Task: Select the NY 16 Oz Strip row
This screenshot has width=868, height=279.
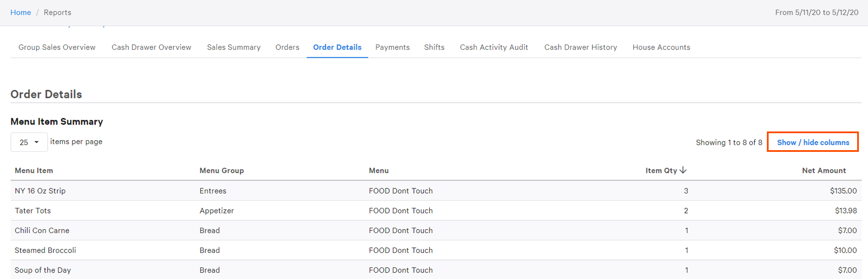Action: coord(436,190)
